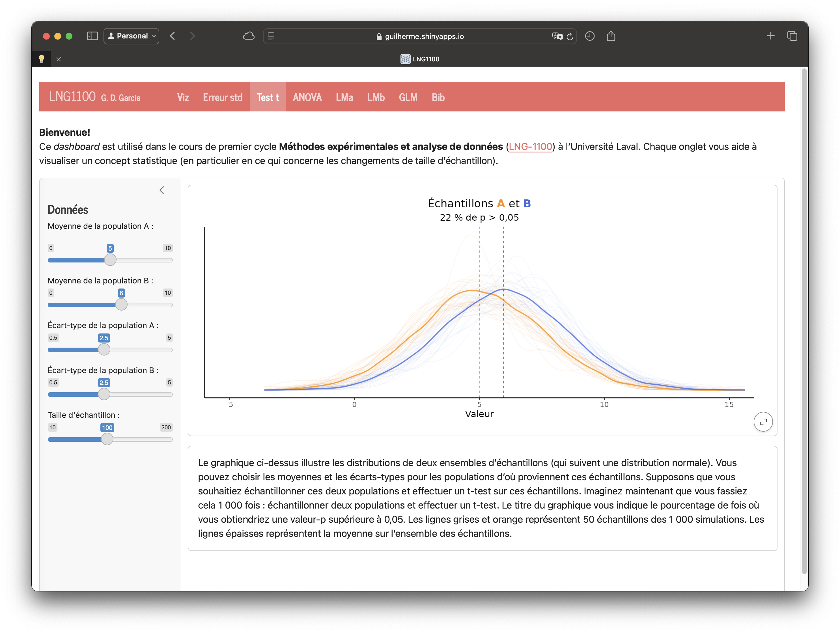Open the browsing history clock icon
The height and width of the screenshot is (633, 840).
click(x=590, y=36)
